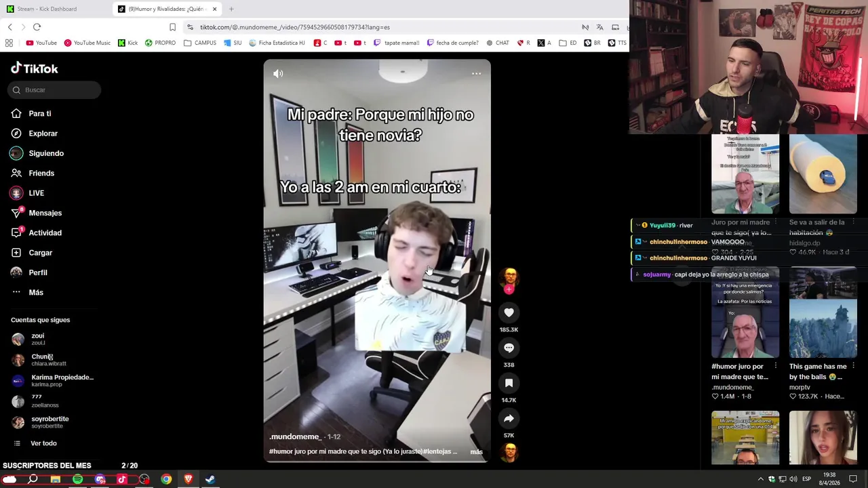
Task: Open volume control in system tray
Action: tap(793, 479)
